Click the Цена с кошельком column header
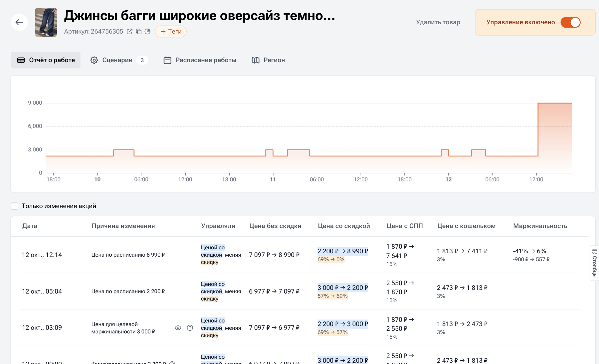The width and height of the screenshot is (599, 364). [466, 226]
